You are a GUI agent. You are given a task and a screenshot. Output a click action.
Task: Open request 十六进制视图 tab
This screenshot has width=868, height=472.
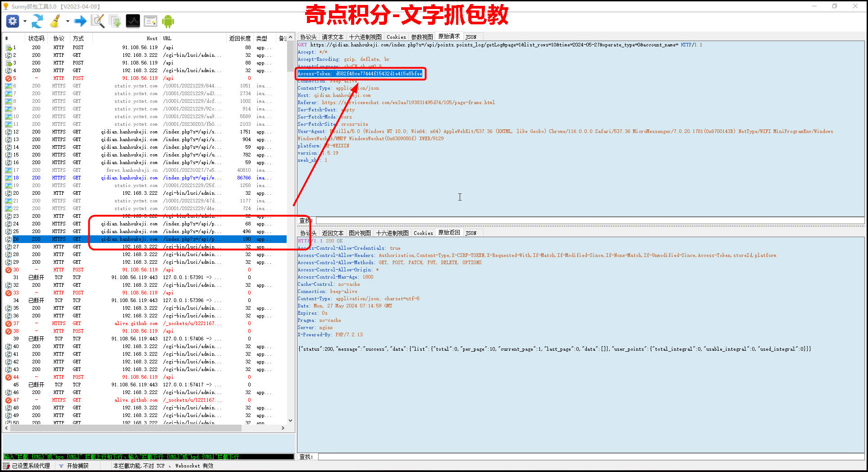coord(365,37)
